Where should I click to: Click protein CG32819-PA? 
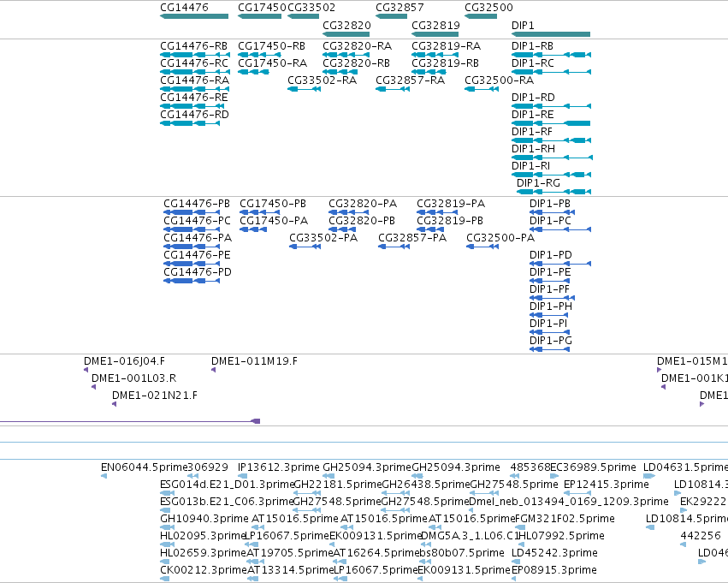[x=451, y=204]
